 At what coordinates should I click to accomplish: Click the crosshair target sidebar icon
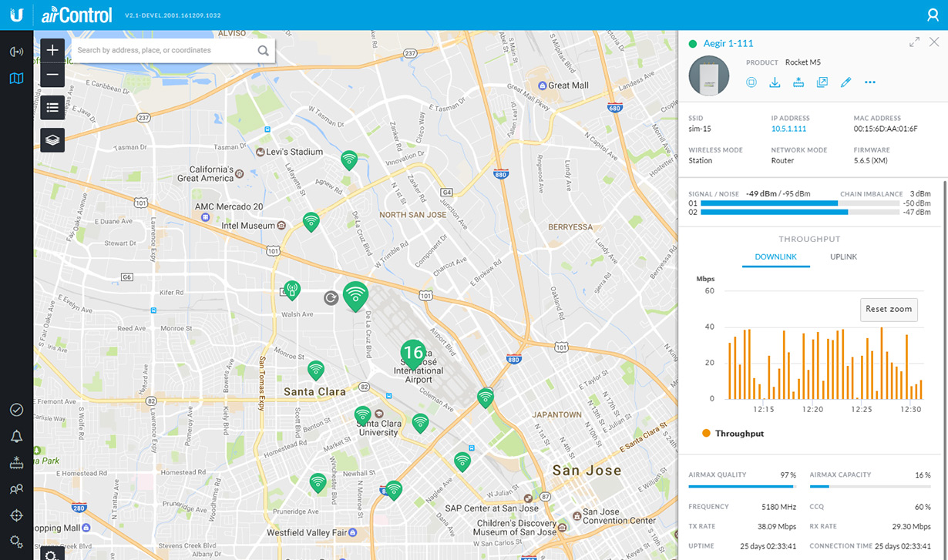pyautogui.click(x=16, y=515)
